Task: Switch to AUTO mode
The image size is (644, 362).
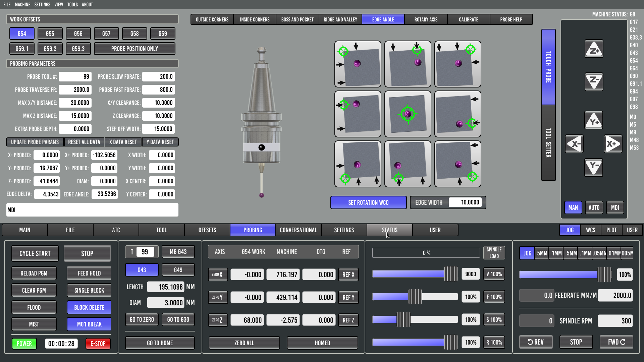Action: pos(594,207)
